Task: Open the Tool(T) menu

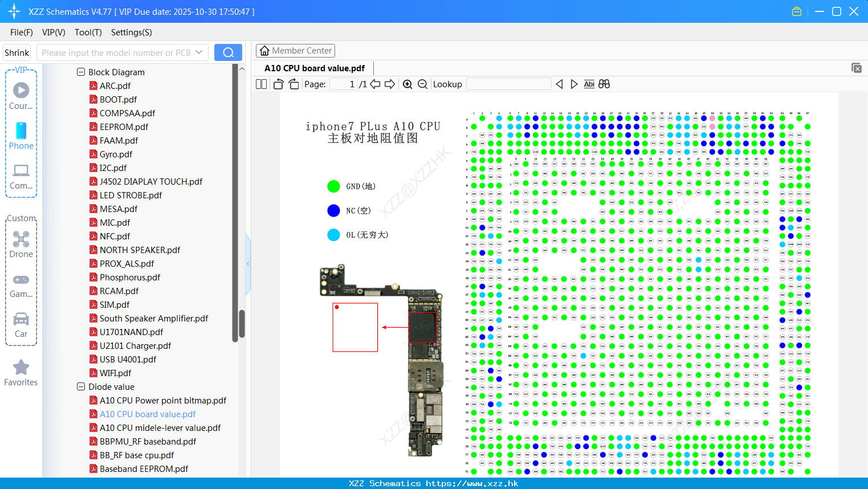Action: click(x=88, y=32)
